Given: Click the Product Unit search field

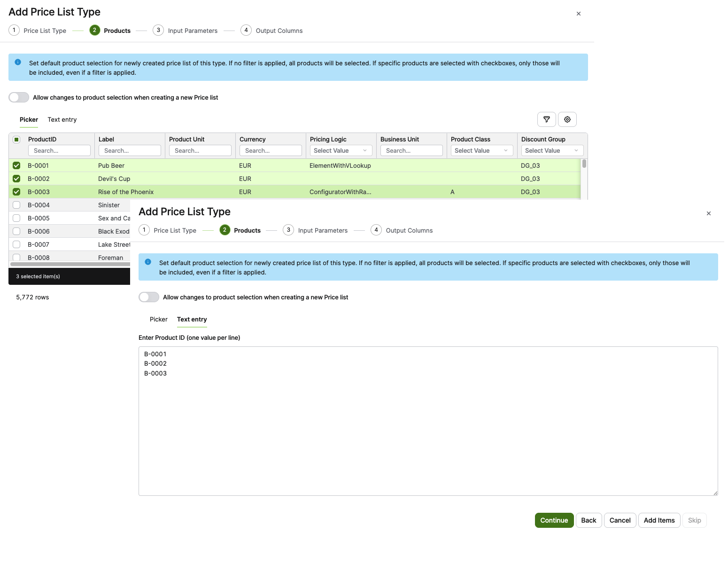Looking at the screenshot, I should click(x=200, y=150).
